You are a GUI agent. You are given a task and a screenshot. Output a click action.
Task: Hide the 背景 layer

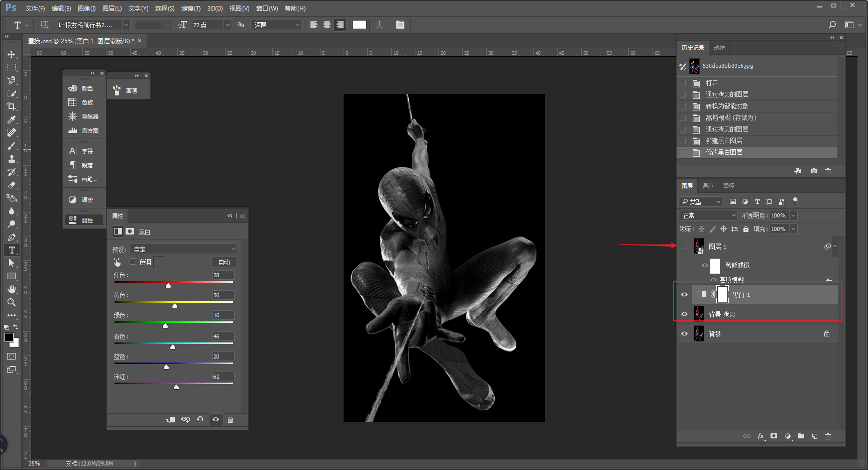[x=684, y=334]
